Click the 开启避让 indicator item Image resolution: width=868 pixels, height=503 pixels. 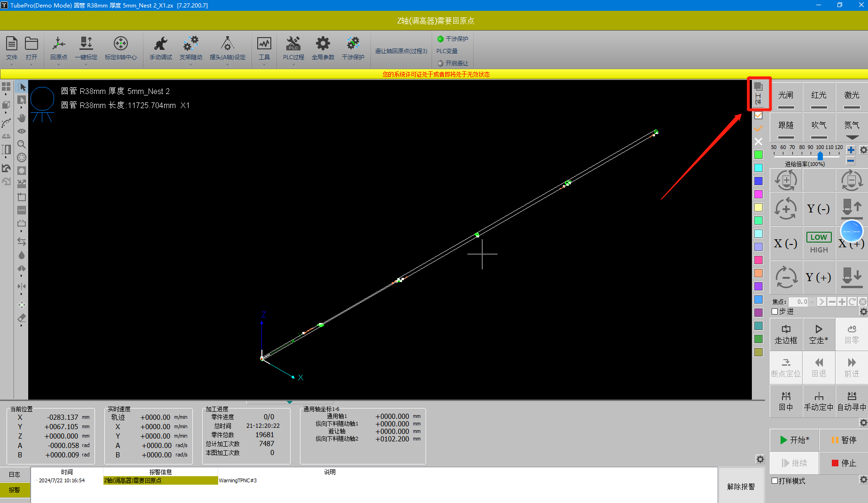tap(453, 63)
